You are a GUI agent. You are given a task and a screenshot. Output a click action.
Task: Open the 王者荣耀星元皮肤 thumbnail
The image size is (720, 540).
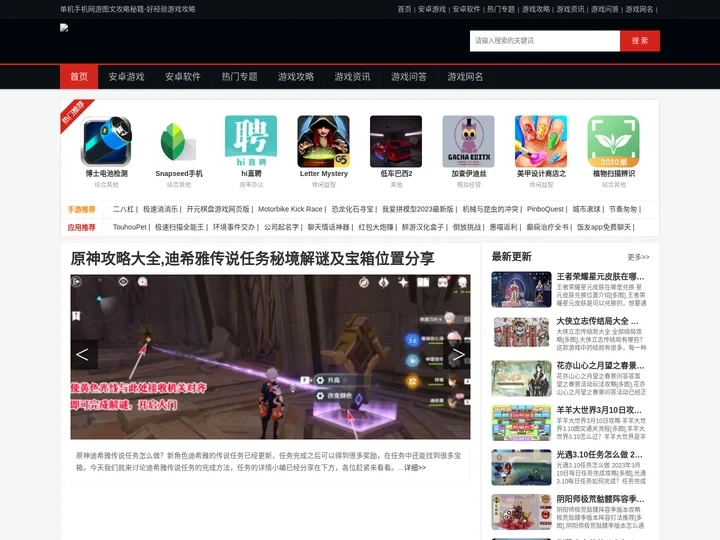coord(521,289)
